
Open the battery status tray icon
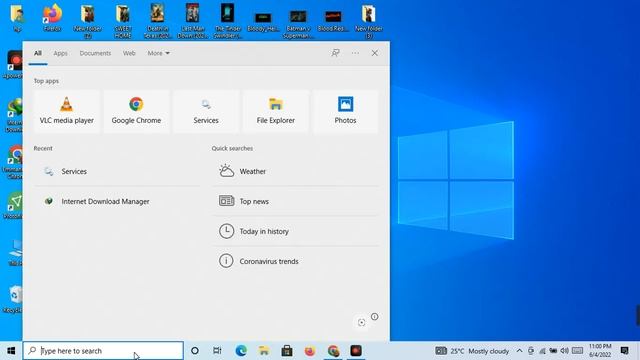[553, 351]
